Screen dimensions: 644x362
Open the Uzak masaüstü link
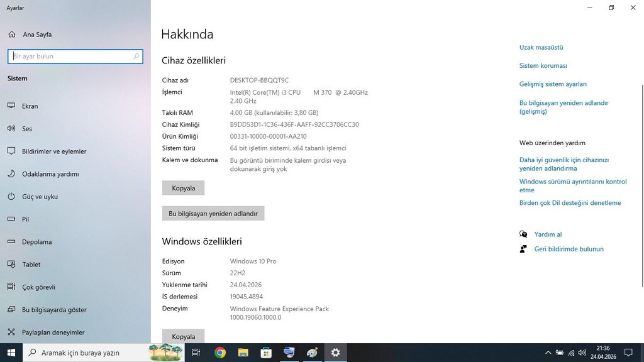point(541,47)
